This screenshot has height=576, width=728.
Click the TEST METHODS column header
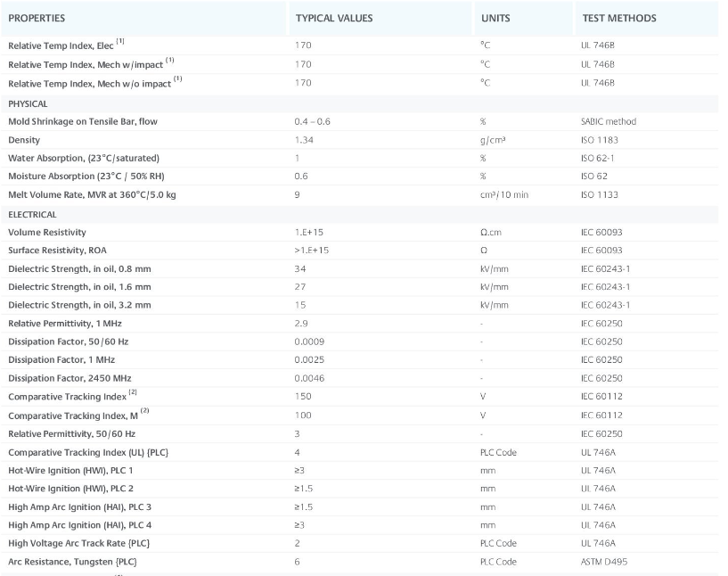(x=618, y=18)
